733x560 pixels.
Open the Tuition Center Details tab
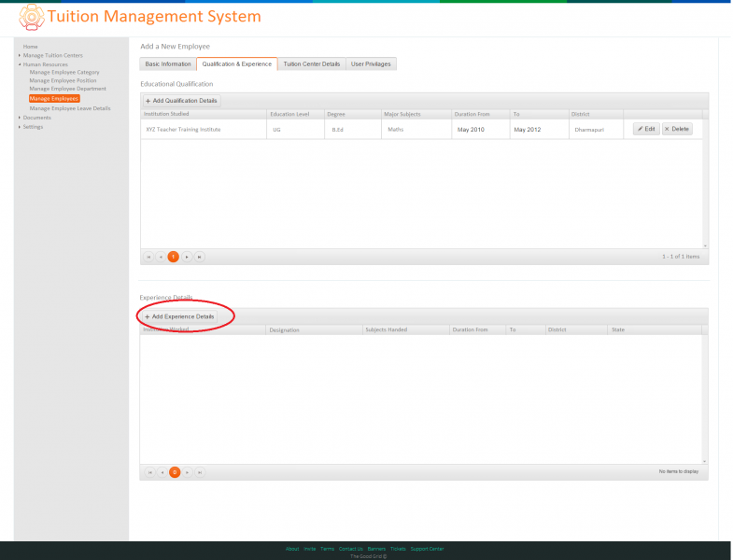[x=311, y=64]
